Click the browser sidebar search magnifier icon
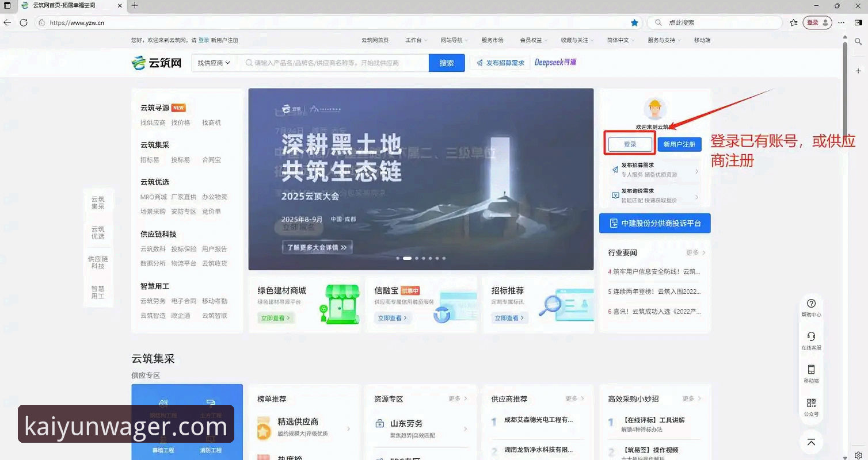 858,41
